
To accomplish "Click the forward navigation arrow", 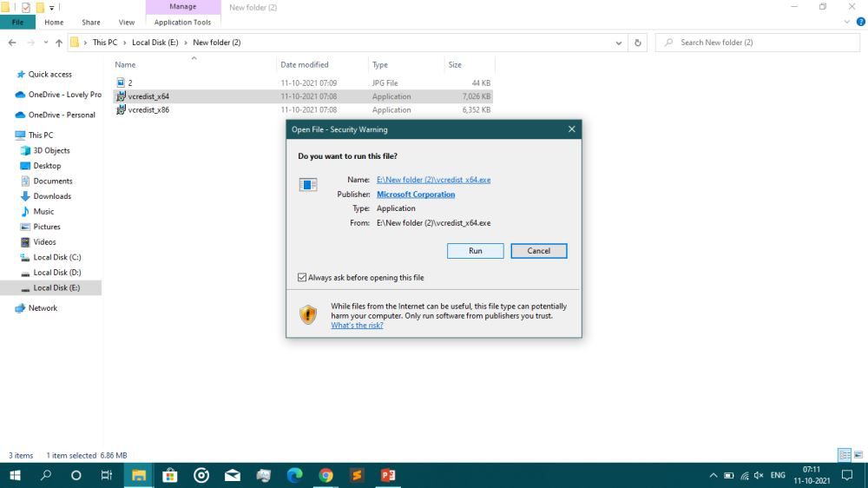I will point(31,43).
